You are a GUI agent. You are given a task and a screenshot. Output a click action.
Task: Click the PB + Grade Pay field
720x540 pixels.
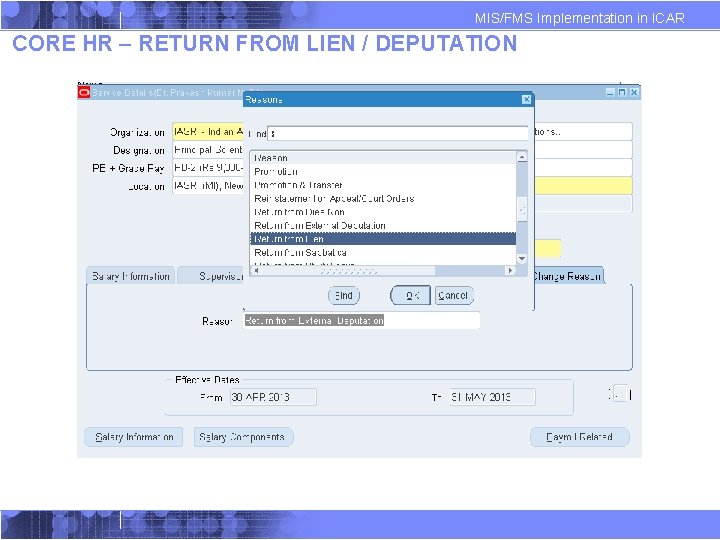pos(208,168)
